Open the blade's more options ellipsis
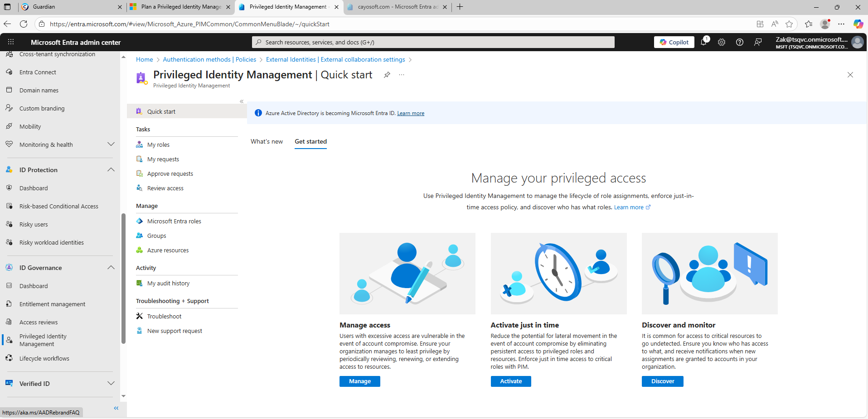 (x=402, y=75)
